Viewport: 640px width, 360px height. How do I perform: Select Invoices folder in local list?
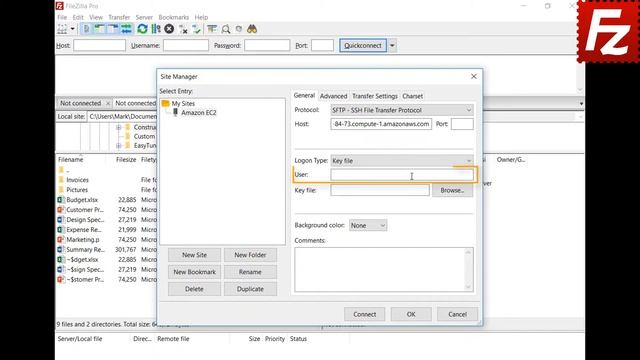(x=78, y=180)
